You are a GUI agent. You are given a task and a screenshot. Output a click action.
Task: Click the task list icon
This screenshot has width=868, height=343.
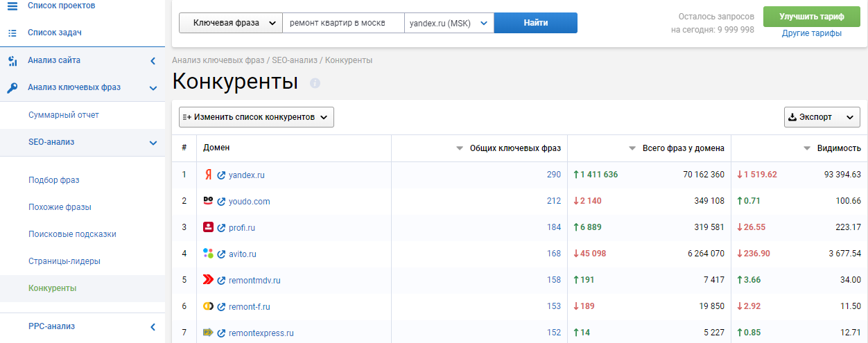pos(12,33)
